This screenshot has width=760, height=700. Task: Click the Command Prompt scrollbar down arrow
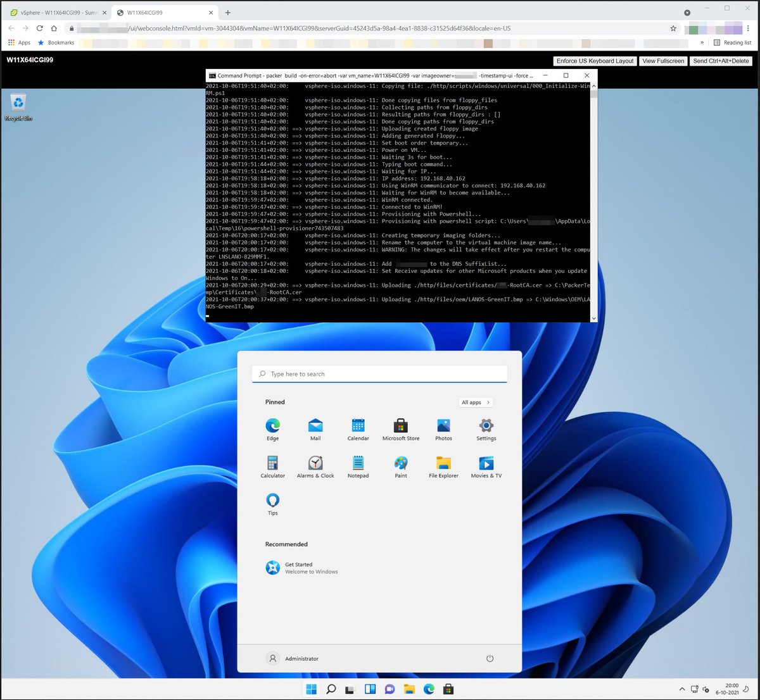click(593, 318)
